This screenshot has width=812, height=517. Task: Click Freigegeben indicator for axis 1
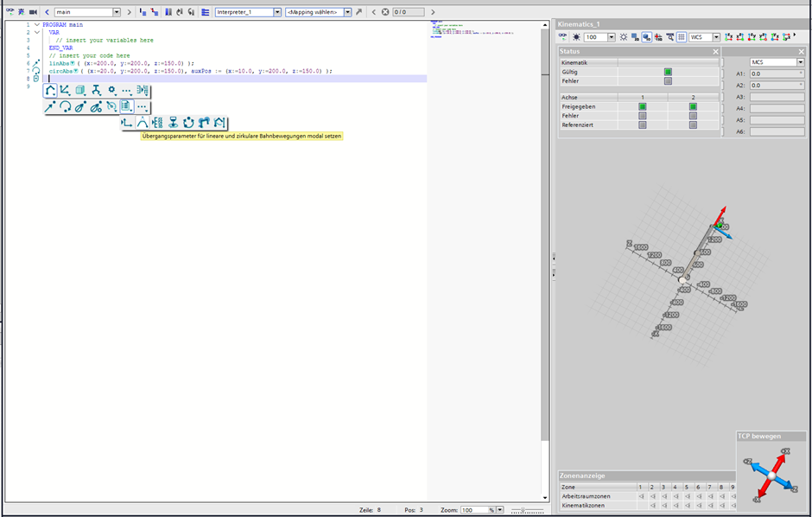(x=642, y=106)
